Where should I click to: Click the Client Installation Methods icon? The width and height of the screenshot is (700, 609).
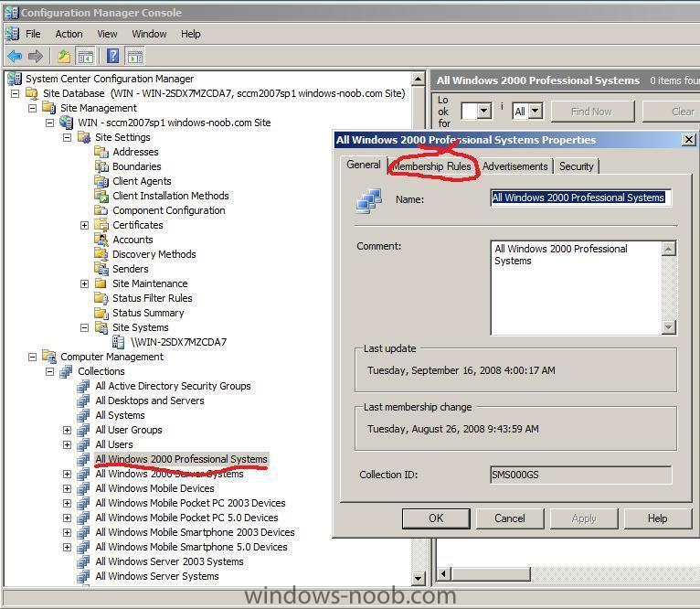point(101,196)
